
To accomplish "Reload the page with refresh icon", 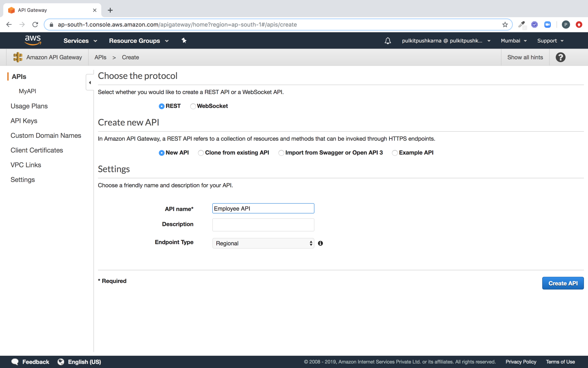I will coord(35,25).
